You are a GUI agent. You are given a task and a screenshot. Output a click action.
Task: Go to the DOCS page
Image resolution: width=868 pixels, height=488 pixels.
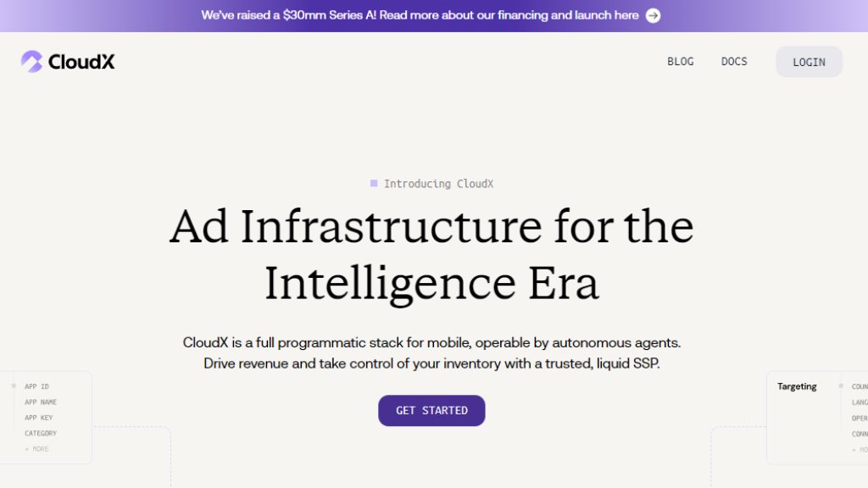coord(734,62)
